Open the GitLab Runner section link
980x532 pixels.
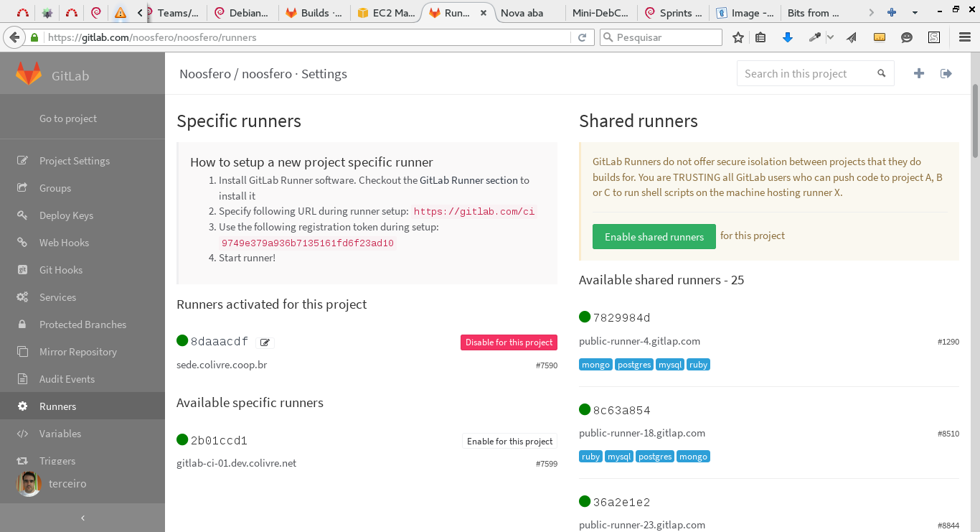(x=468, y=180)
